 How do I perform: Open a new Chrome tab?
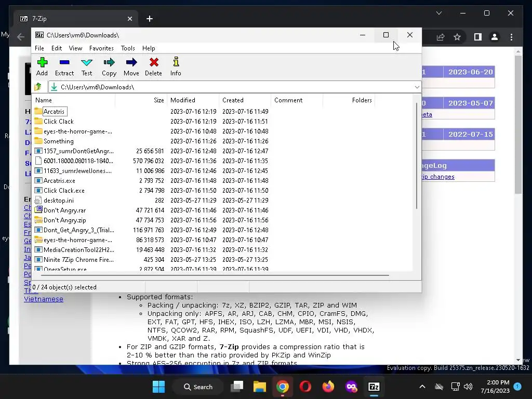pos(150,19)
